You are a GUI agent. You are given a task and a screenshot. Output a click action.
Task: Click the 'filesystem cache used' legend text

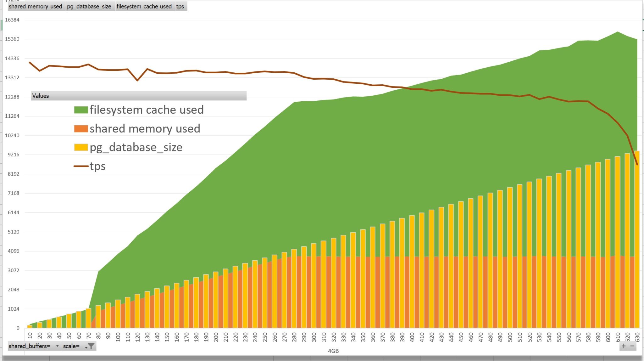pyautogui.click(x=147, y=110)
